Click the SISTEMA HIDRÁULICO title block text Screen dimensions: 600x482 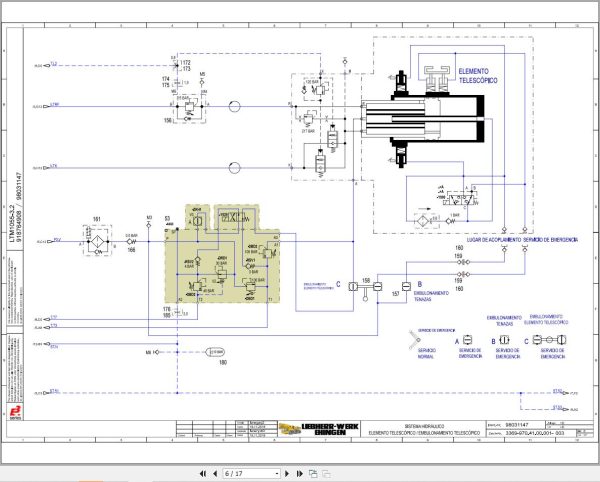[x=424, y=426]
